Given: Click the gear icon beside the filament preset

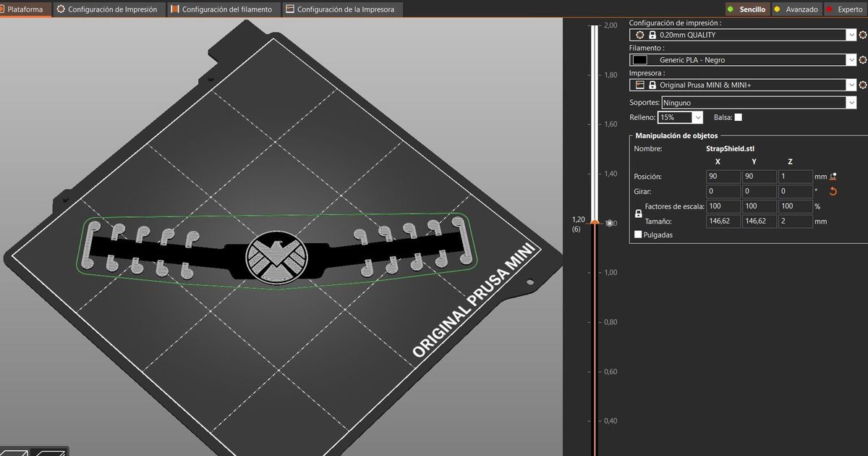Looking at the screenshot, I should (x=862, y=59).
